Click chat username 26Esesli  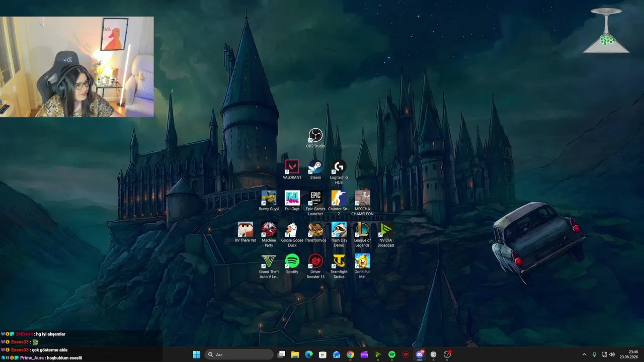[24, 334]
